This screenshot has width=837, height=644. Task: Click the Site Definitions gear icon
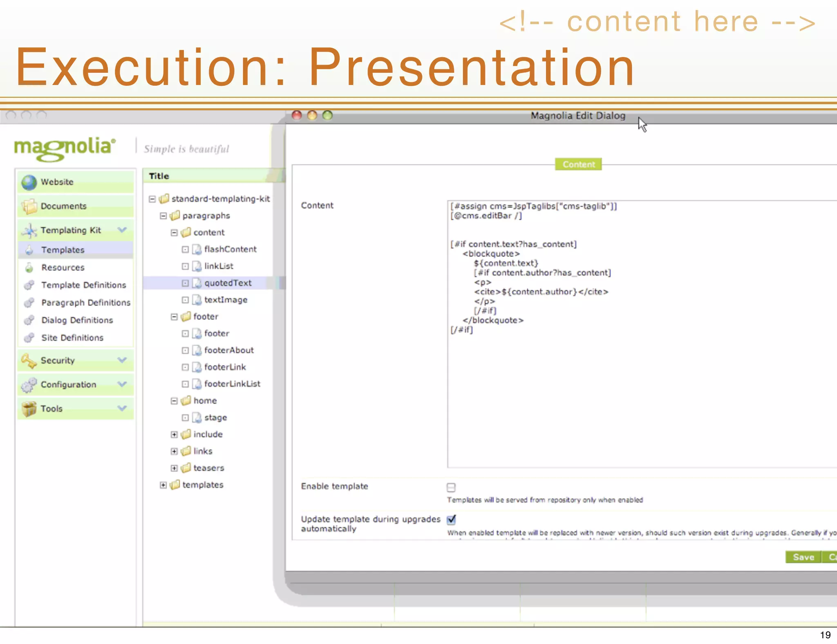[29, 338]
